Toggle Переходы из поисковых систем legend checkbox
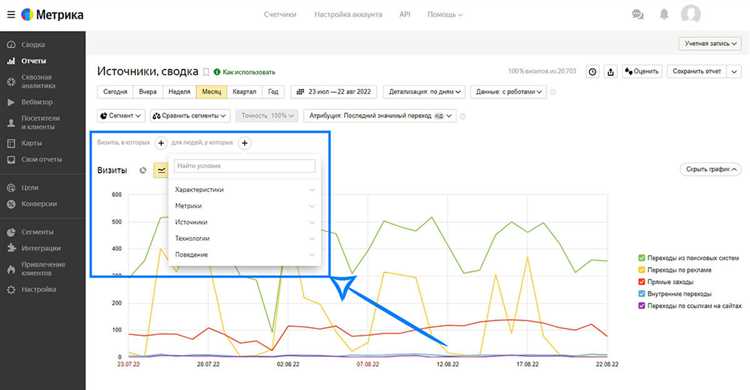This screenshot has width=750, height=390. click(642, 258)
